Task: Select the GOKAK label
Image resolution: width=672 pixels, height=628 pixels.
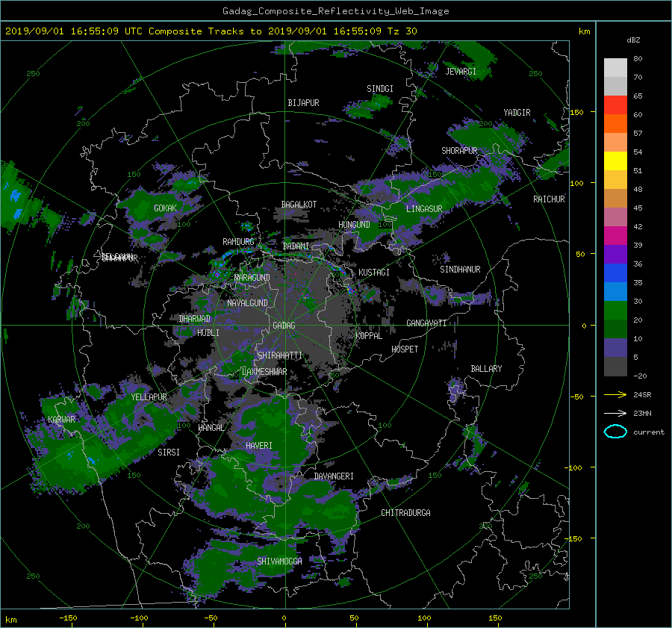Action: pyautogui.click(x=165, y=208)
